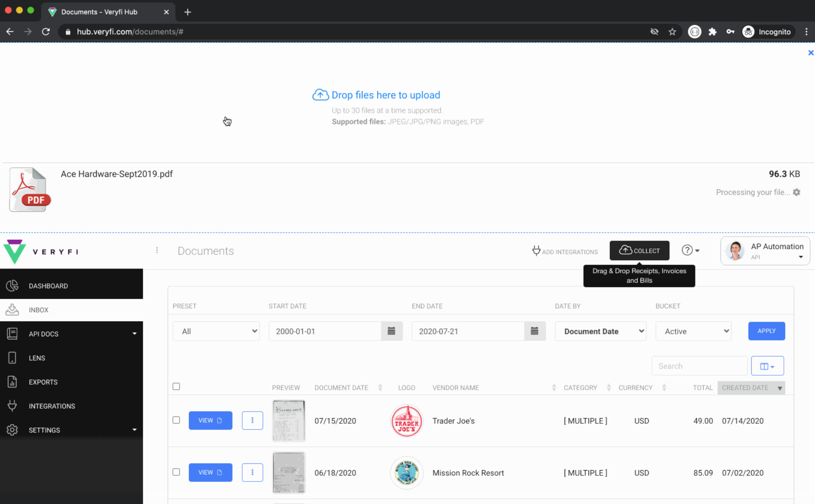Sort by Vendor Name column
The width and height of the screenshot is (815, 504).
(x=494, y=388)
